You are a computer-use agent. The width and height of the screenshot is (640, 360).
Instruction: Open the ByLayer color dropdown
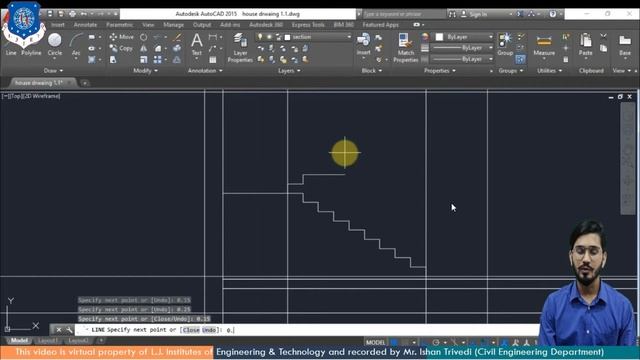(x=491, y=37)
